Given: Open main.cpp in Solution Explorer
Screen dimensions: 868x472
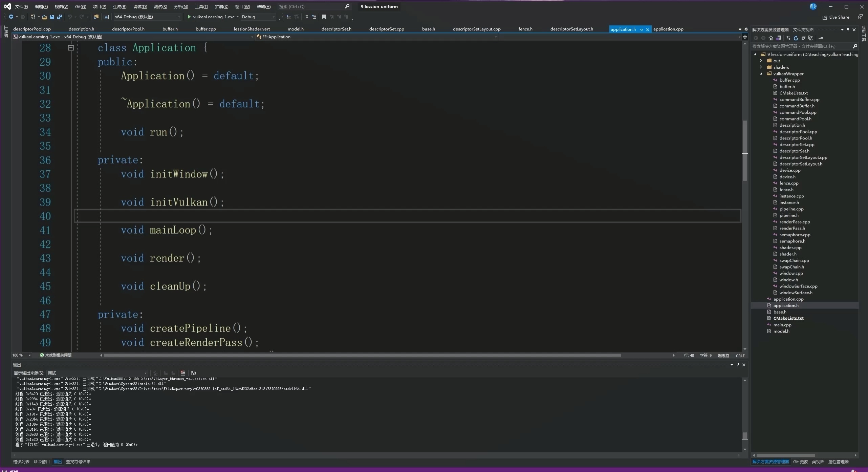Looking at the screenshot, I should pos(782,325).
